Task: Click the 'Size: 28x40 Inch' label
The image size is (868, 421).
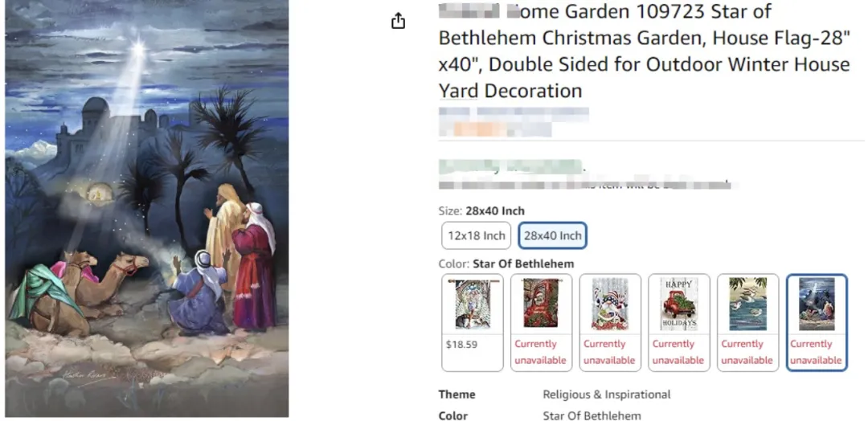Action: 481,210
